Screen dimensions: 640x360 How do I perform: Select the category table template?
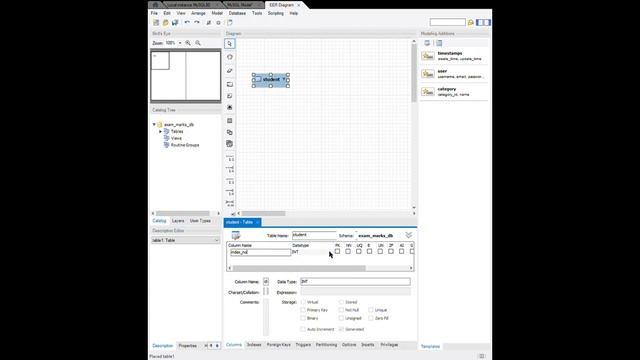click(x=454, y=91)
